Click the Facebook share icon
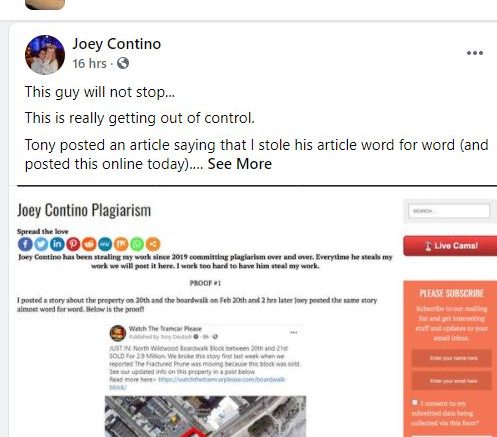This screenshot has width=497, height=437. tap(25, 244)
